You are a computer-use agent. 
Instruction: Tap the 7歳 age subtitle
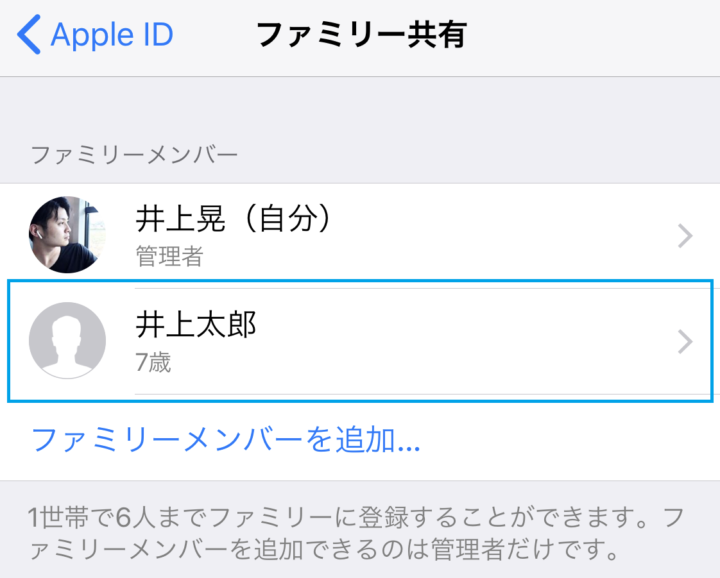coord(153,362)
